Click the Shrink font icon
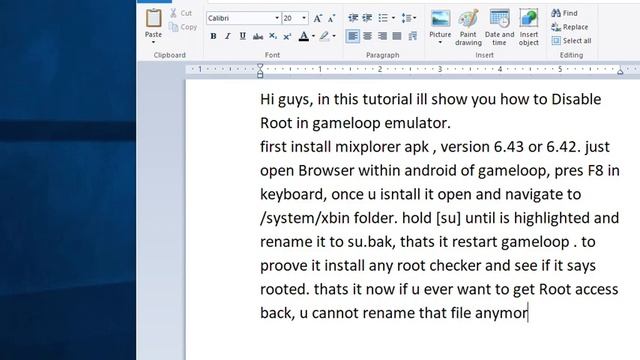This screenshot has width=640, height=360. (x=331, y=18)
